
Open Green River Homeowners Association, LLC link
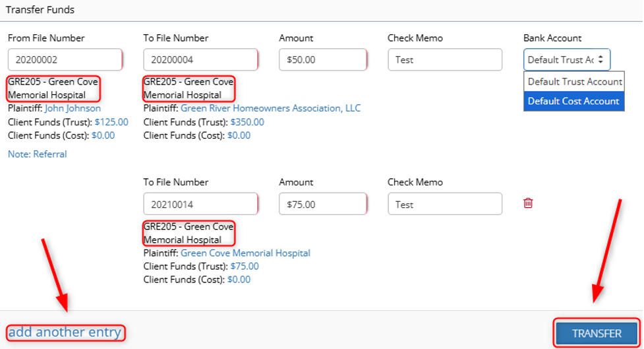click(x=271, y=108)
